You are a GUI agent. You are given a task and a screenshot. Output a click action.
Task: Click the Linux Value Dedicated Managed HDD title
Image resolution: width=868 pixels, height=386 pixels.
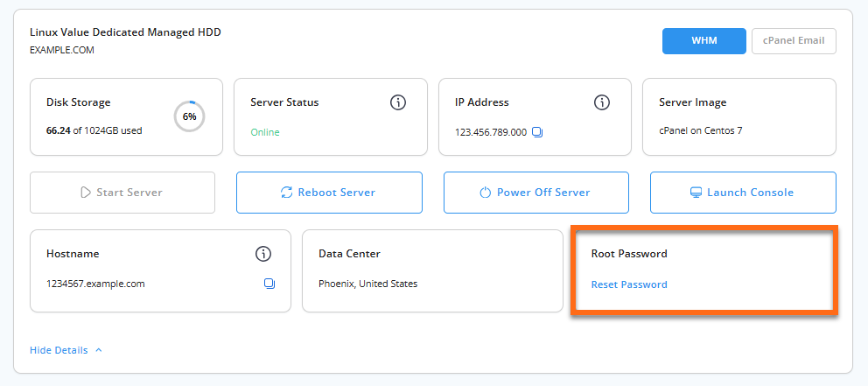tap(125, 32)
